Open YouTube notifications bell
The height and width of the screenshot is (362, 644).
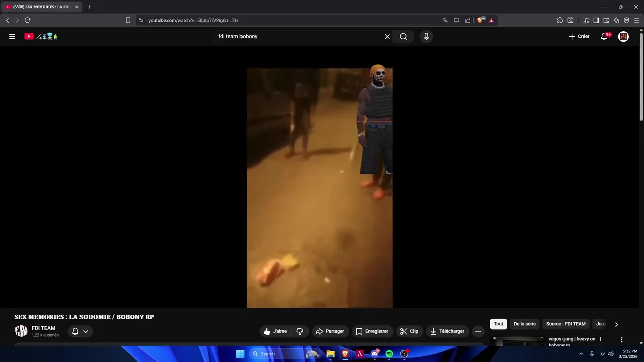(x=604, y=36)
